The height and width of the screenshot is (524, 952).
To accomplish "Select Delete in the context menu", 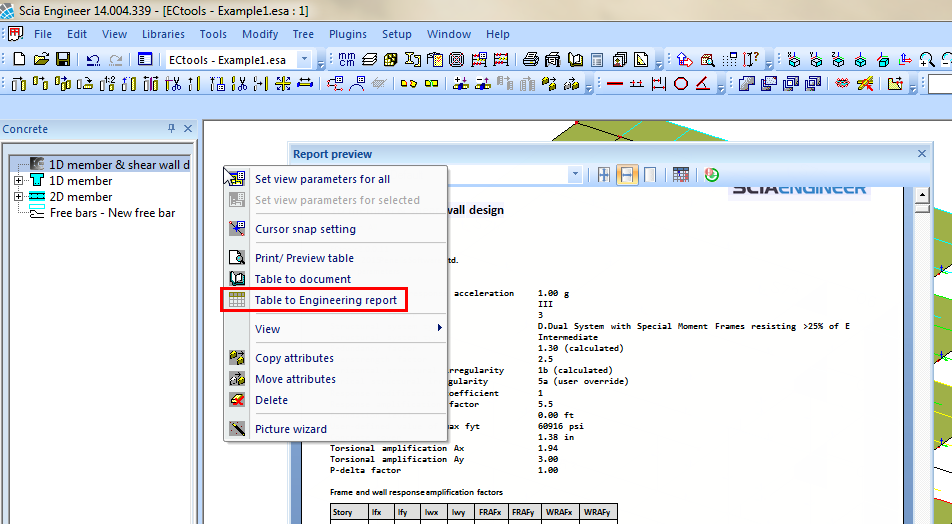I will [x=336, y=400].
